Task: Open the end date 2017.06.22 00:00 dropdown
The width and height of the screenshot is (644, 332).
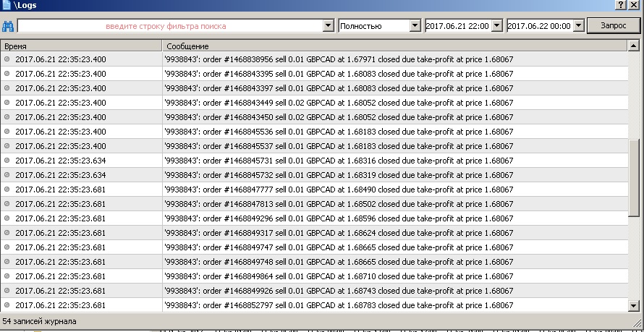Action: pyautogui.click(x=579, y=26)
